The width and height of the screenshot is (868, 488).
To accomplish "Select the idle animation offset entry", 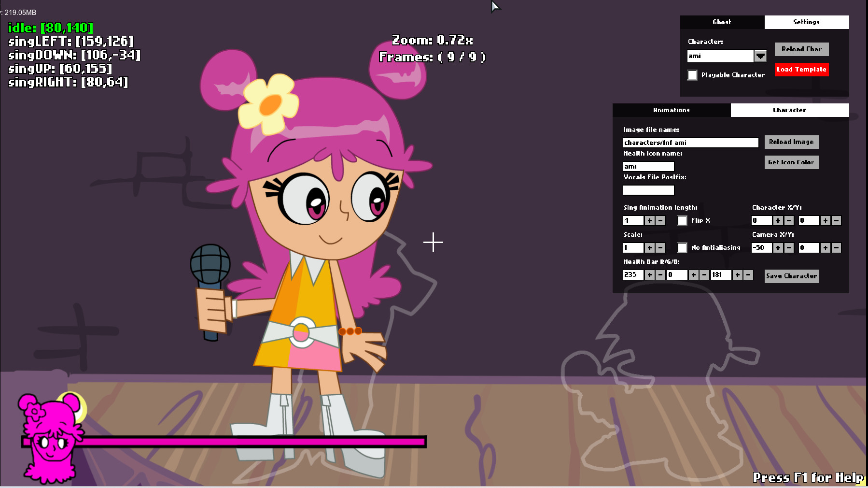I will coord(51,28).
